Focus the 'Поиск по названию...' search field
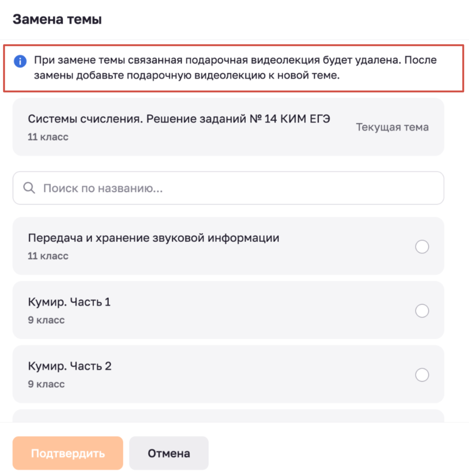 [x=228, y=188]
